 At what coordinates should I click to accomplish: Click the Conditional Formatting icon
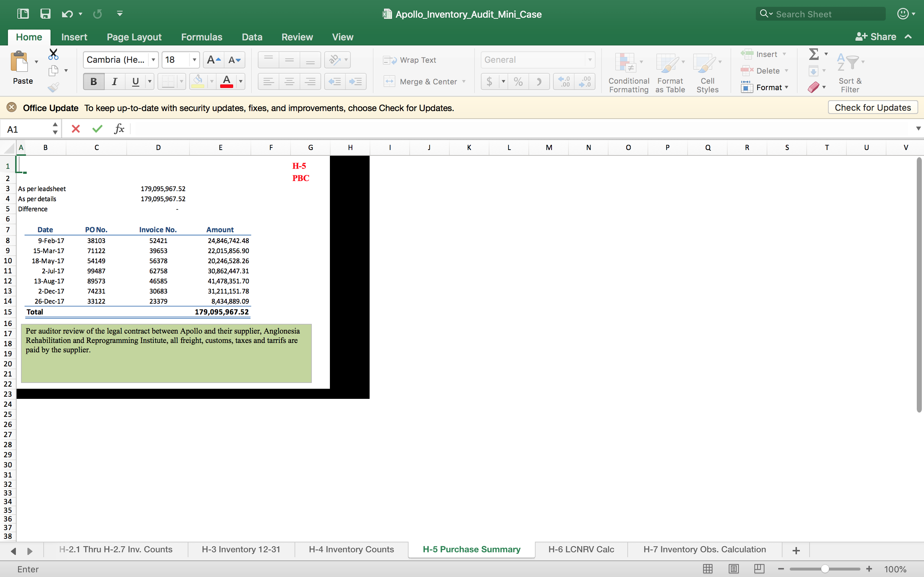click(x=628, y=72)
